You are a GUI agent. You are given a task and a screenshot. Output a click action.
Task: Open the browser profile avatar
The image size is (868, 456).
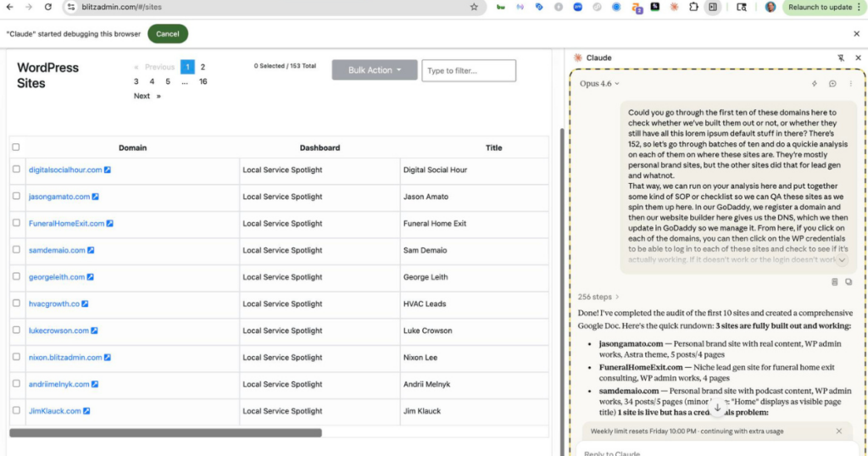770,7
